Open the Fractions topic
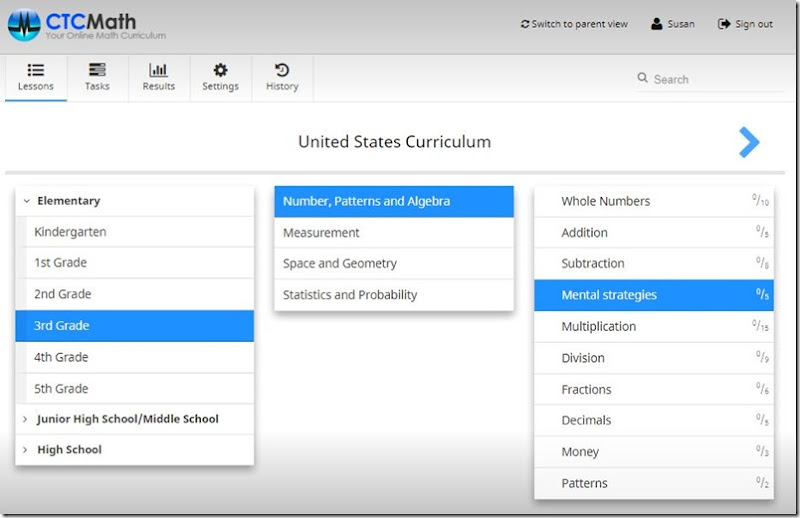The width and height of the screenshot is (800, 518). click(654, 389)
